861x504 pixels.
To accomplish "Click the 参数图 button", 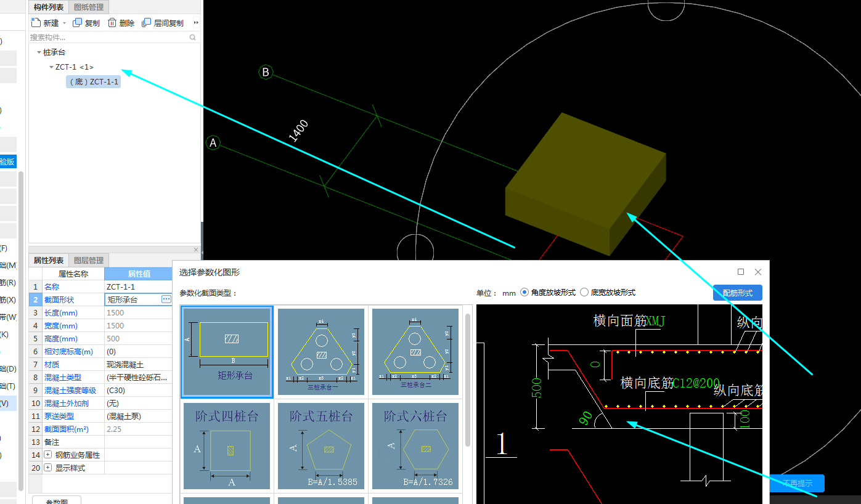I will [57, 500].
